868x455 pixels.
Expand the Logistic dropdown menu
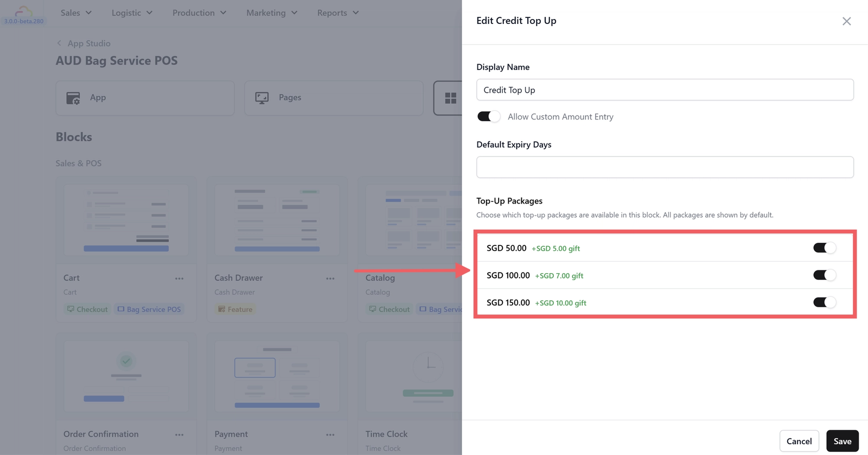[x=132, y=12]
